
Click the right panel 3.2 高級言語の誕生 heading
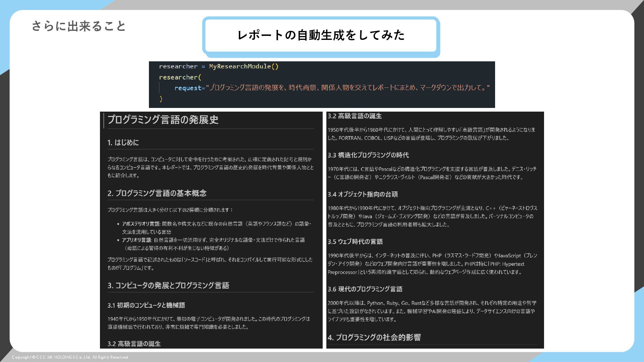pos(355,116)
